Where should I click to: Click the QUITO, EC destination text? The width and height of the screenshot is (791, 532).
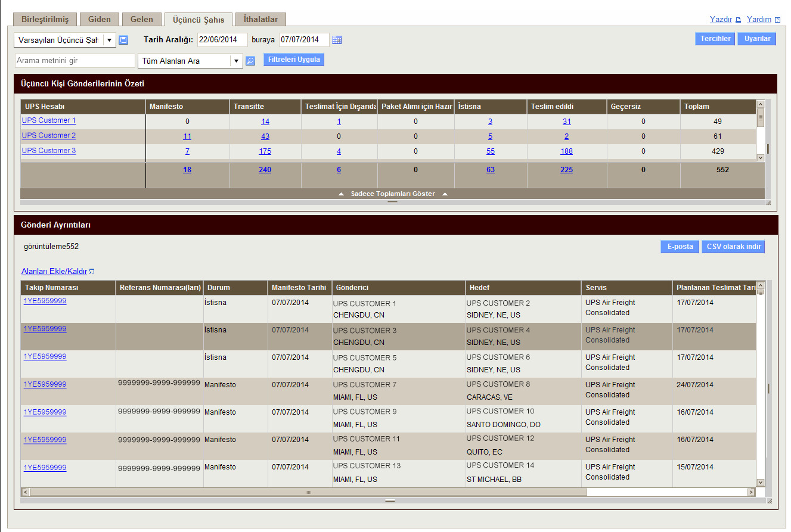(x=485, y=452)
